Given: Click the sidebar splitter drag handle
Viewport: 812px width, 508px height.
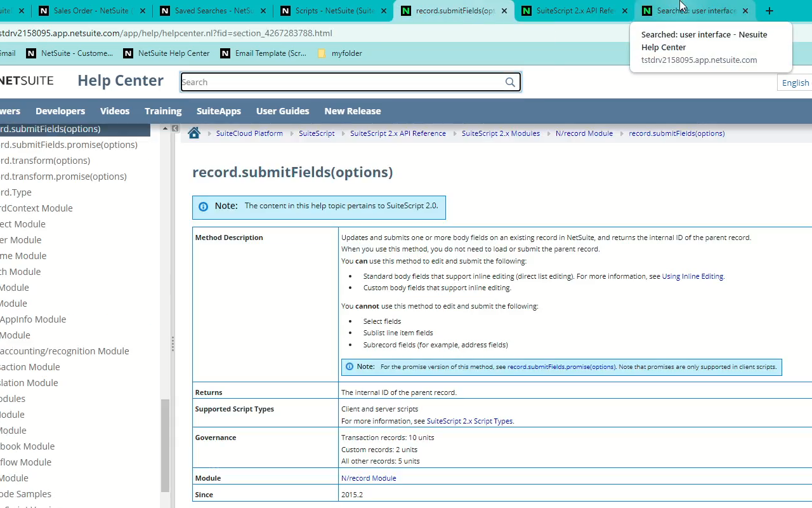Looking at the screenshot, I should tap(173, 344).
